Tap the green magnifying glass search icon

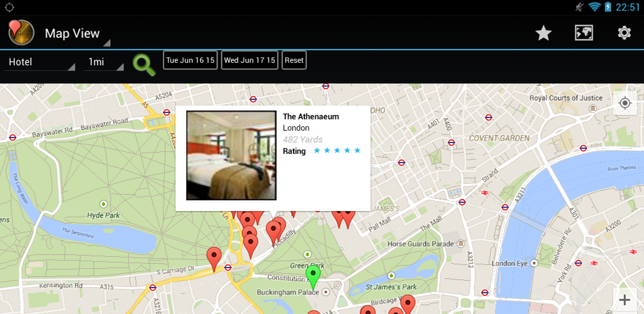[x=144, y=64]
